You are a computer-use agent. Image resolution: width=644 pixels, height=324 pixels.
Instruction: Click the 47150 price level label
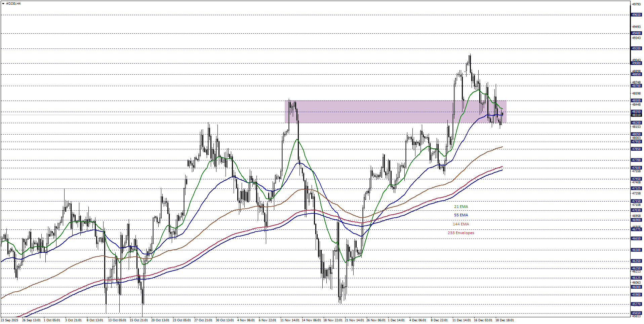[x=636, y=201]
